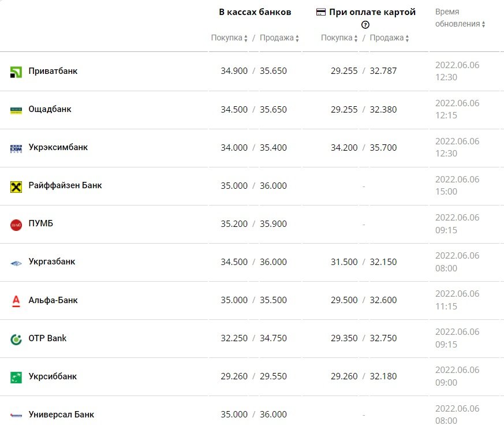Click the Приватбанк logo icon
504x433 pixels.
[16, 72]
